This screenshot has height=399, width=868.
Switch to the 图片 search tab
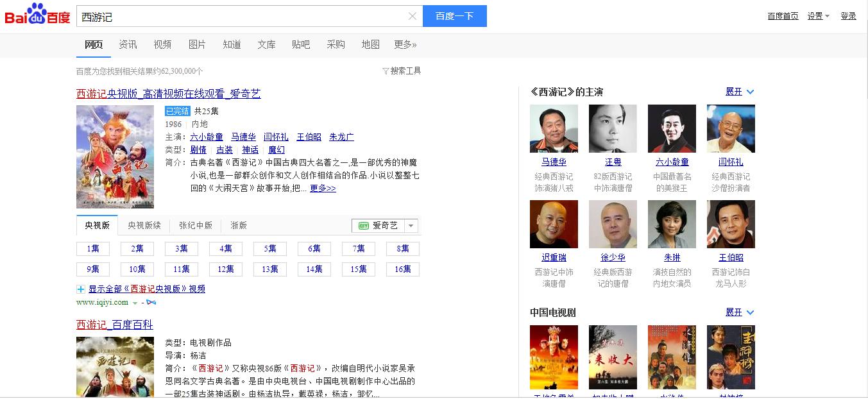tap(196, 44)
